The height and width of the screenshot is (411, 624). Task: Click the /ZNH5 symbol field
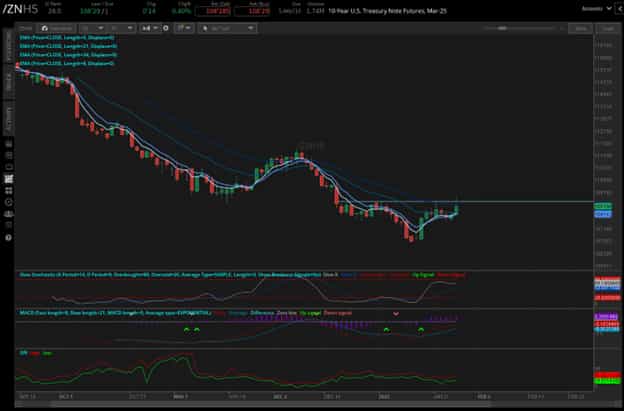tap(20, 9)
